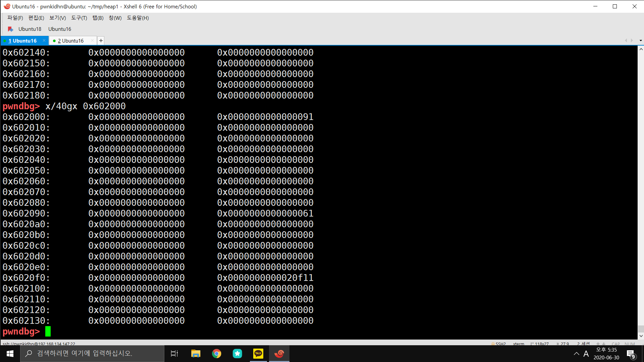Image resolution: width=644 pixels, height=362 pixels.
Task: Click the address 0x602180: in terminal
Action: click(x=26, y=95)
